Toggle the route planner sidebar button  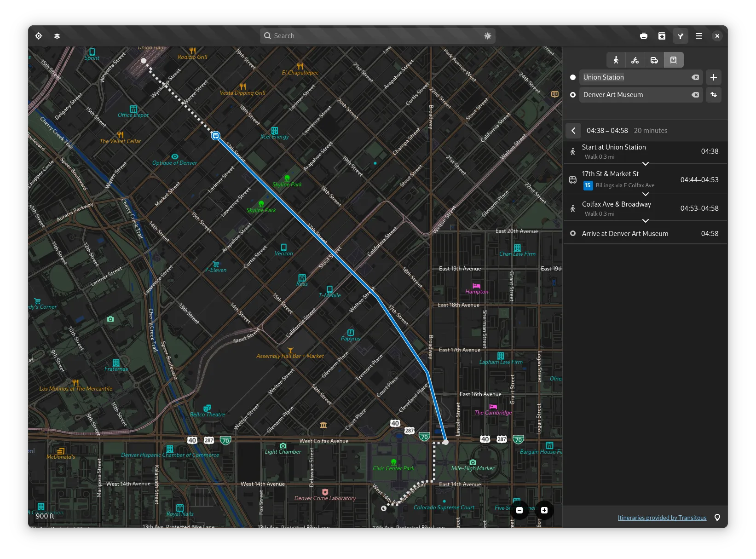[681, 36]
